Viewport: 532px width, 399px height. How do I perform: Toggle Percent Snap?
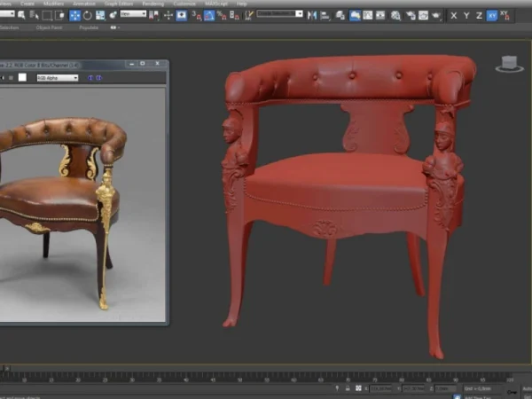(222, 15)
